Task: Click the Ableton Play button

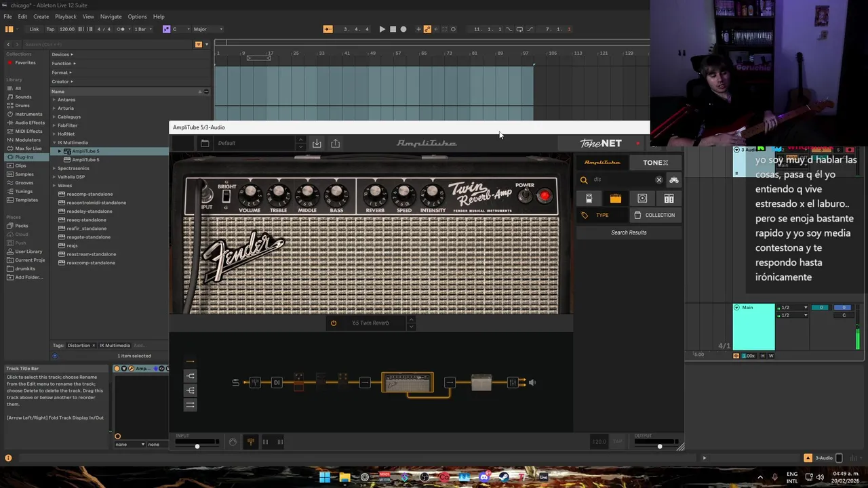Action: (382, 29)
